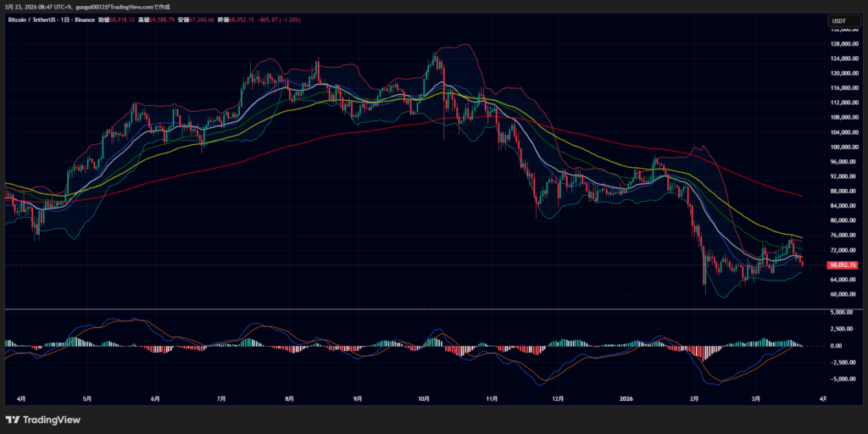Select the 10月 label on time axis
Image resolution: width=868 pixels, height=434 pixels.
point(425,398)
